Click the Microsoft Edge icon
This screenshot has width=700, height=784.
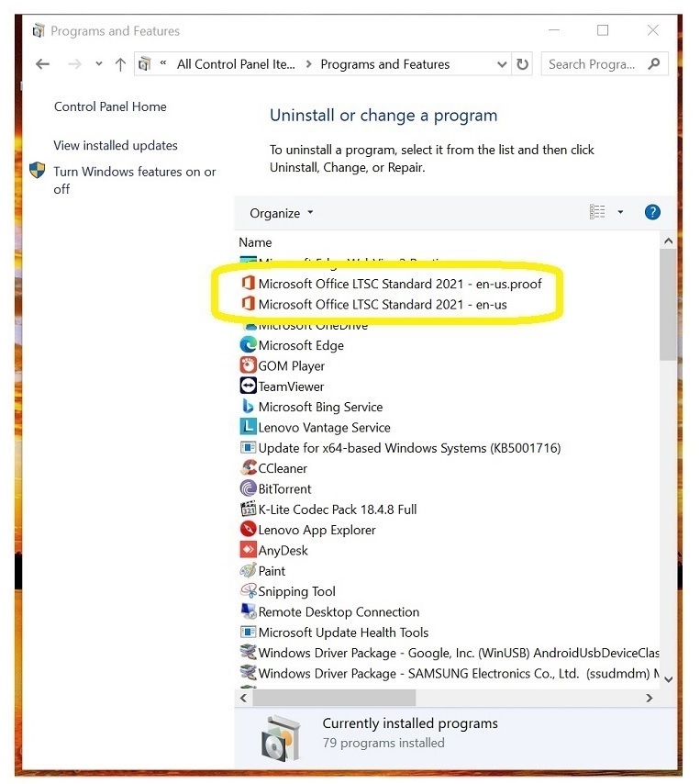[249, 345]
